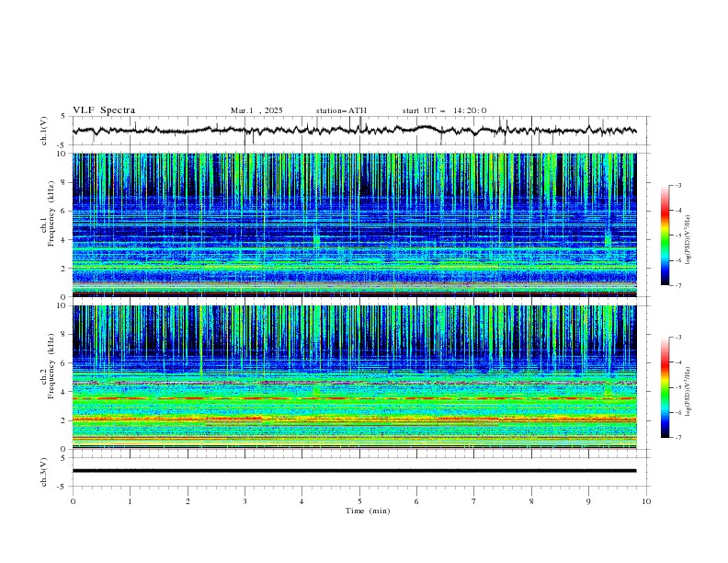Click the "-3" tick on ch.1 colorbar
This screenshot has width=728, height=563.
coord(678,185)
